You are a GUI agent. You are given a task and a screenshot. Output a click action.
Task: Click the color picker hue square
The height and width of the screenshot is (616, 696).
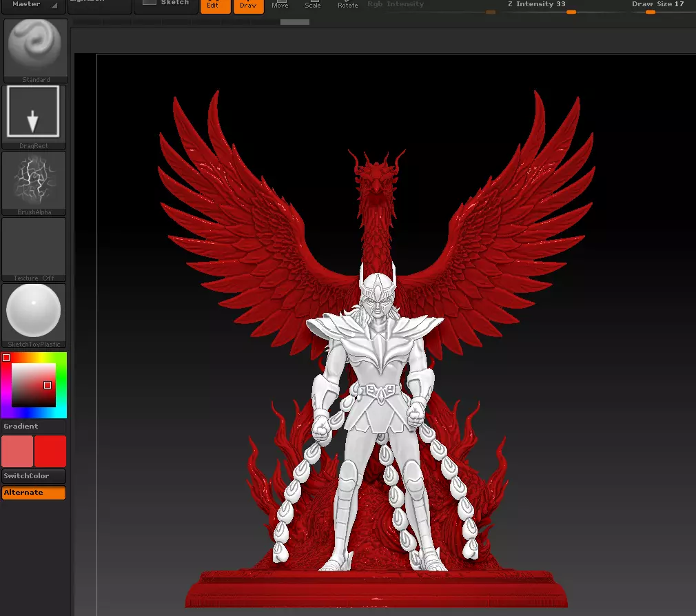click(x=34, y=384)
